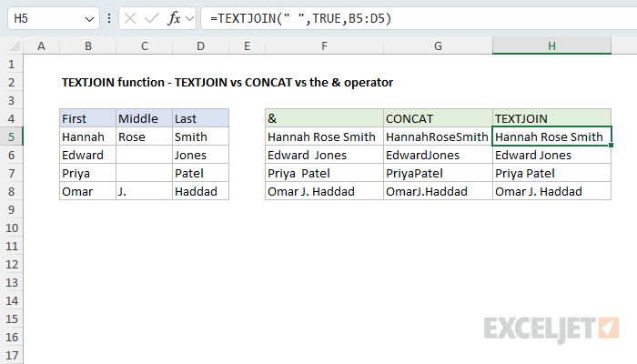Select the "First" header cell
The height and width of the screenshot is (364, 637).
tap(87, 118)
